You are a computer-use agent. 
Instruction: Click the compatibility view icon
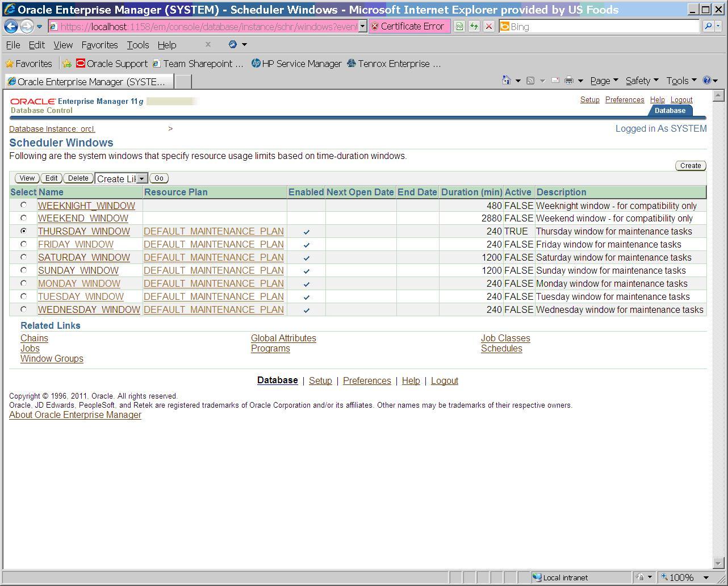click(459, 26)
